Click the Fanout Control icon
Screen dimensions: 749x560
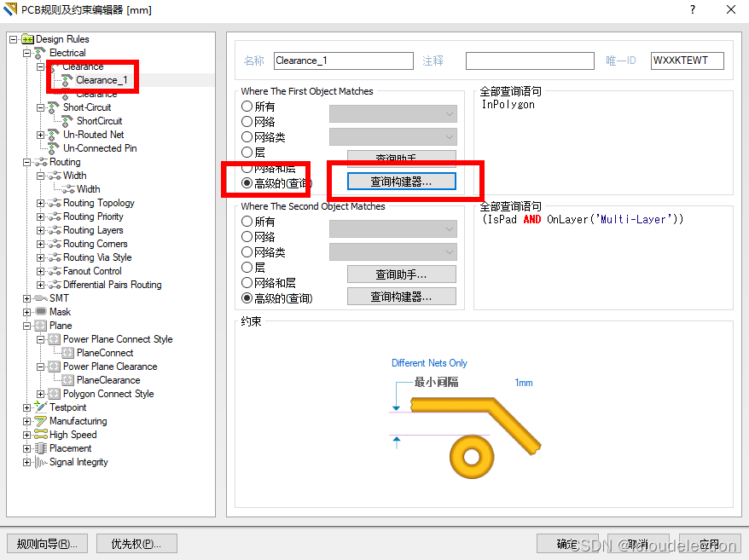pos(55,271)
